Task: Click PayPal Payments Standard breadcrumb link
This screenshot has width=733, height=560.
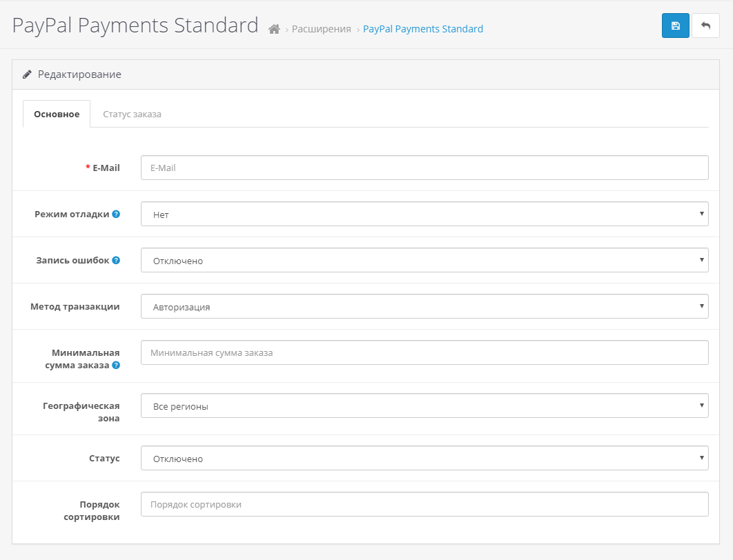Action: coord(423,29)
